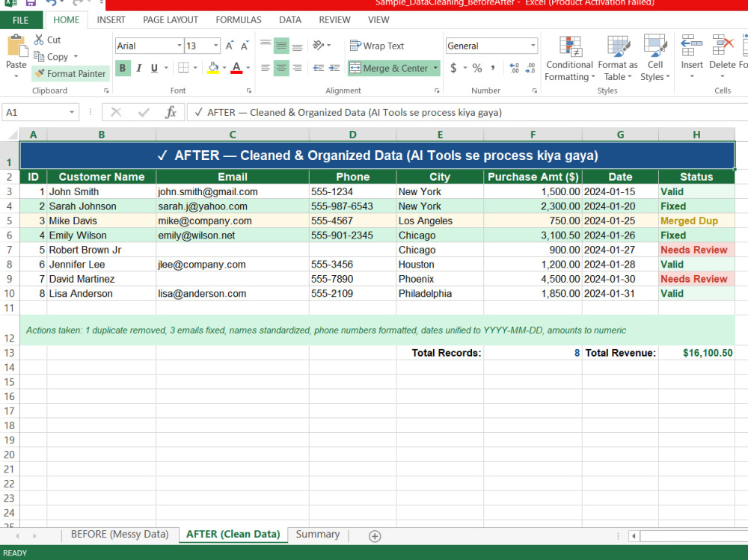
Task: Decrease indent icon
Action: coord(319,68)
